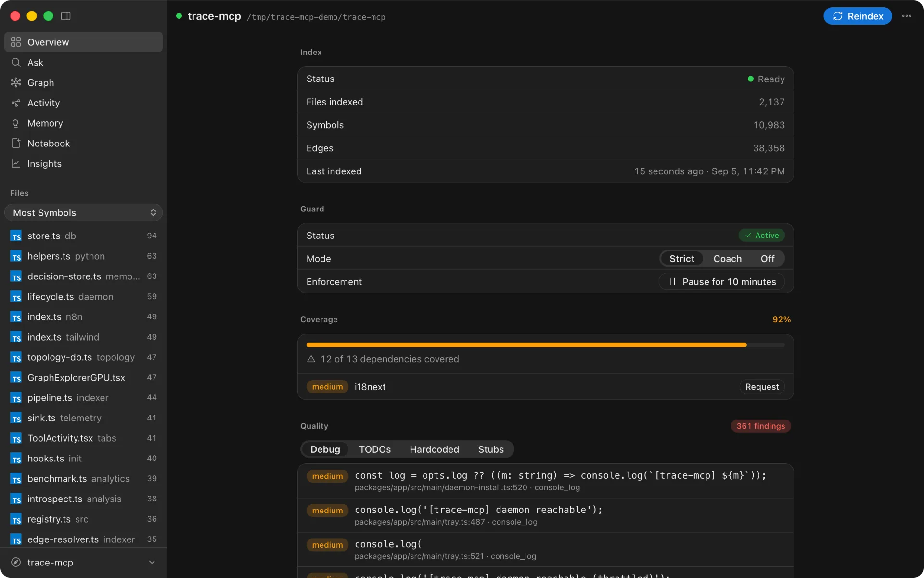Click the compass icon next to trace-mcp
Screen dimensions: 924x578
[16, 562]
